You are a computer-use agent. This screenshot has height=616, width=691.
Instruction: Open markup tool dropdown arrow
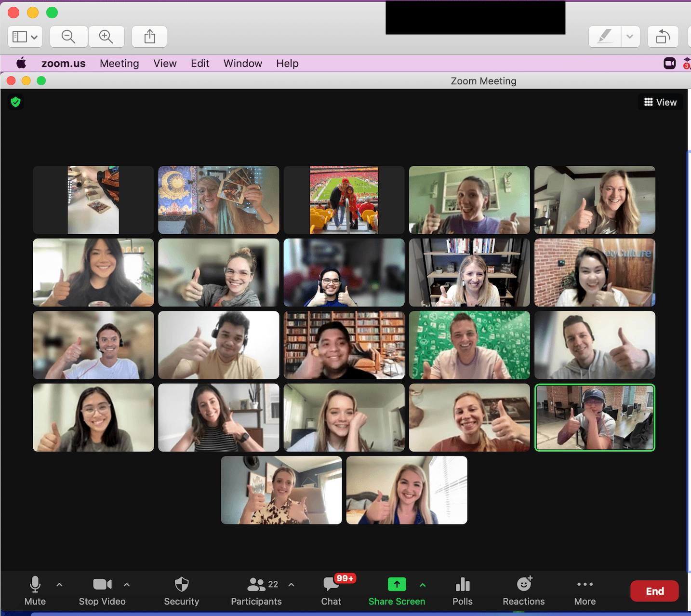pyautogui.click(x=630, y=37)
